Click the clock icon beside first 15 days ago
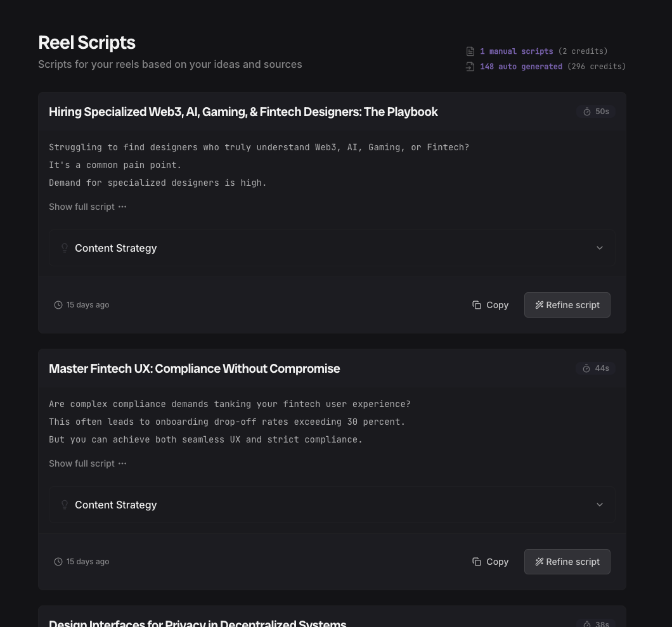The image size is (672, 627). [x=58, y=305]
